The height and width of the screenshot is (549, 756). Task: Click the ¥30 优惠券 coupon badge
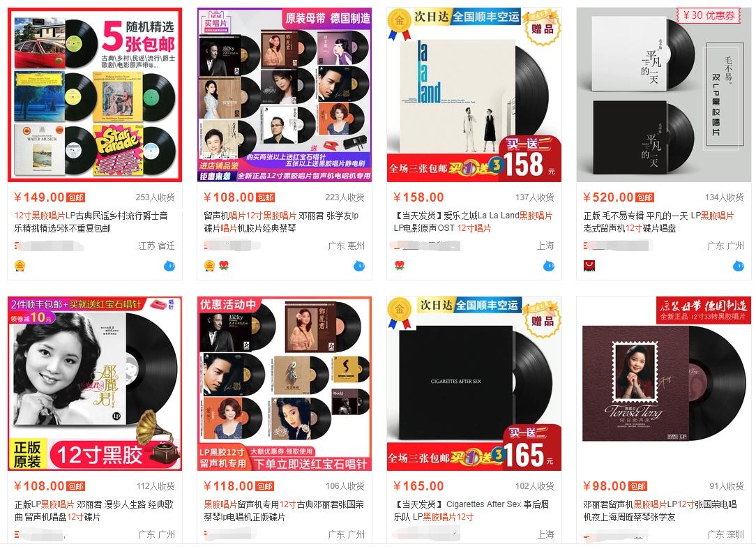pos(709,15)
